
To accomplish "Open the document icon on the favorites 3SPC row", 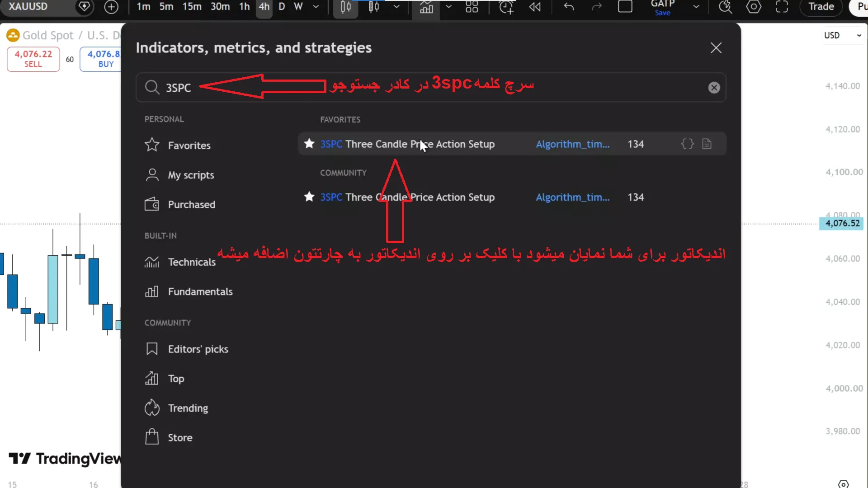I will [x=707, y=144].
